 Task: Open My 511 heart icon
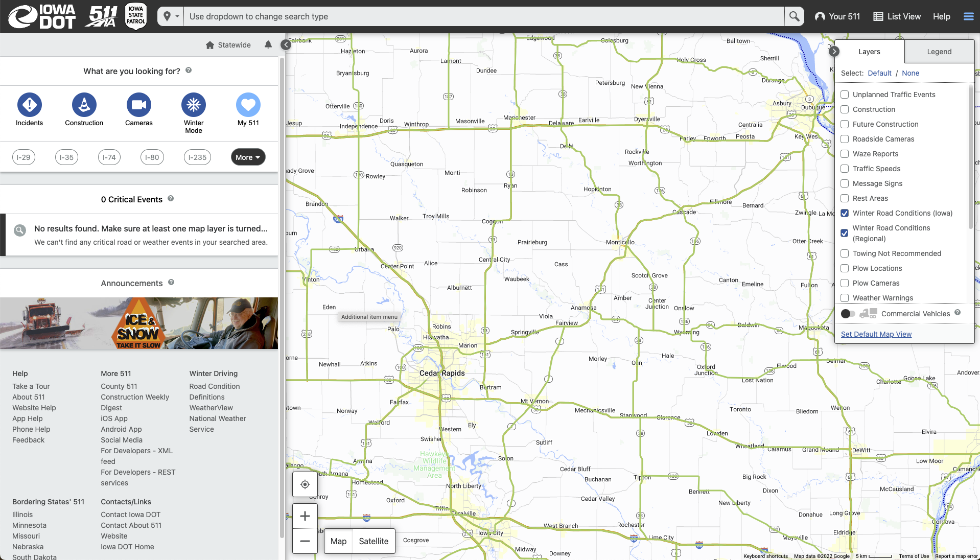pyautogui.click(x=248, y=105)
